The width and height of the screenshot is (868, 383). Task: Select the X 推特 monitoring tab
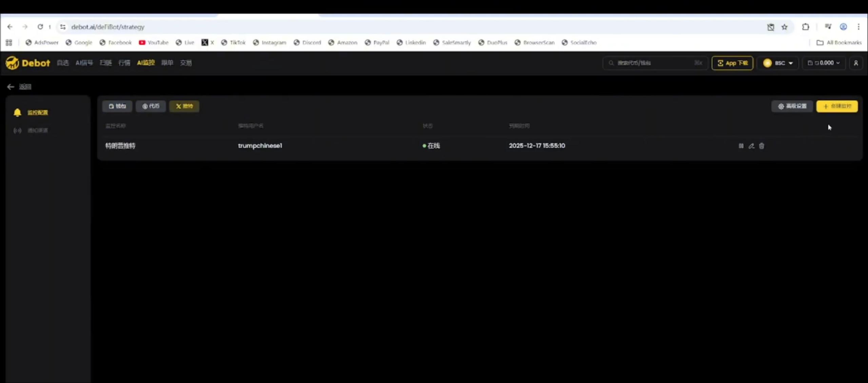point(184,106)
